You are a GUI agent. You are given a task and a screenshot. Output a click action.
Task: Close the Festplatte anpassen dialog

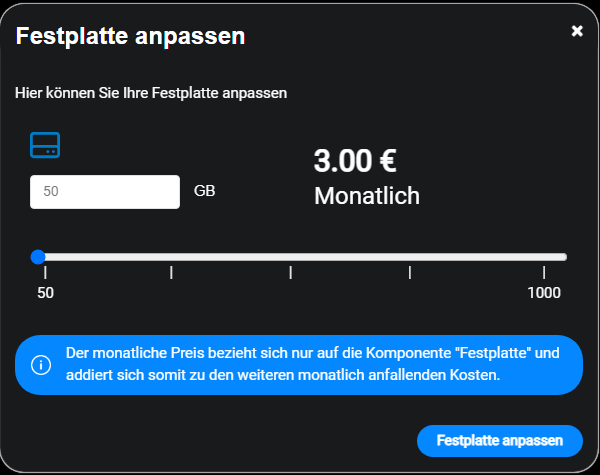pyautogui.click(x=577, y=31)
